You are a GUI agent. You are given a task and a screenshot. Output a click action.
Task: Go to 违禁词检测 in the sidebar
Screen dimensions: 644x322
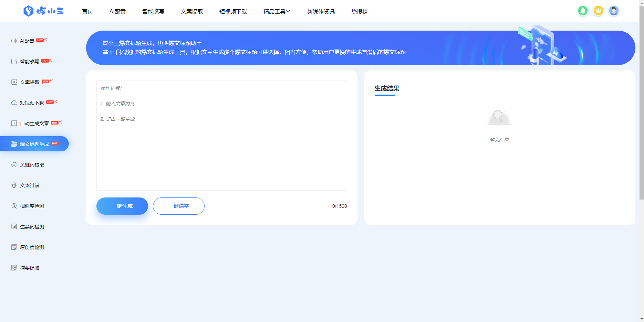pos(32,227)
